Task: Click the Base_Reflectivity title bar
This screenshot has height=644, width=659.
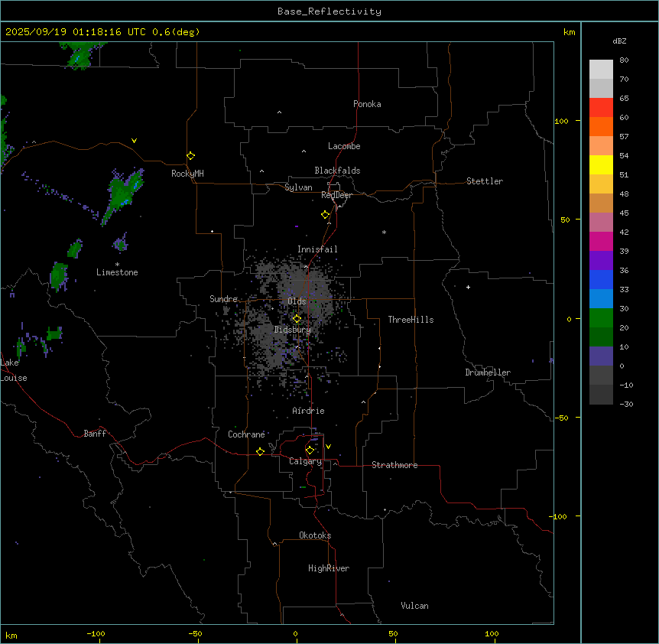Action: (329, 11)
